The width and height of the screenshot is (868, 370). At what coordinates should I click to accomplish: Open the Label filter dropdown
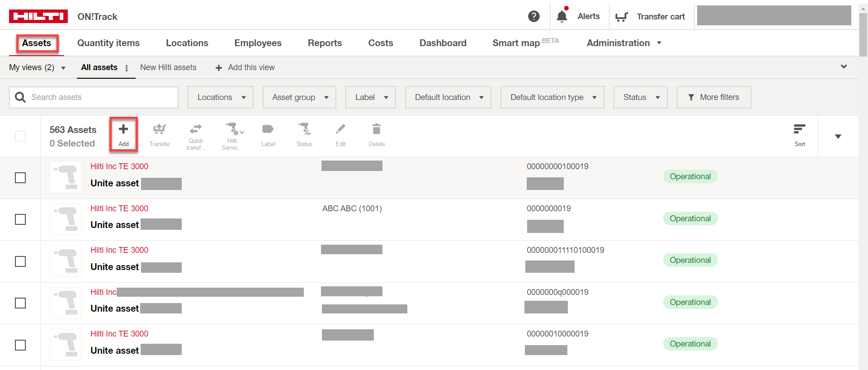(371, 97)
